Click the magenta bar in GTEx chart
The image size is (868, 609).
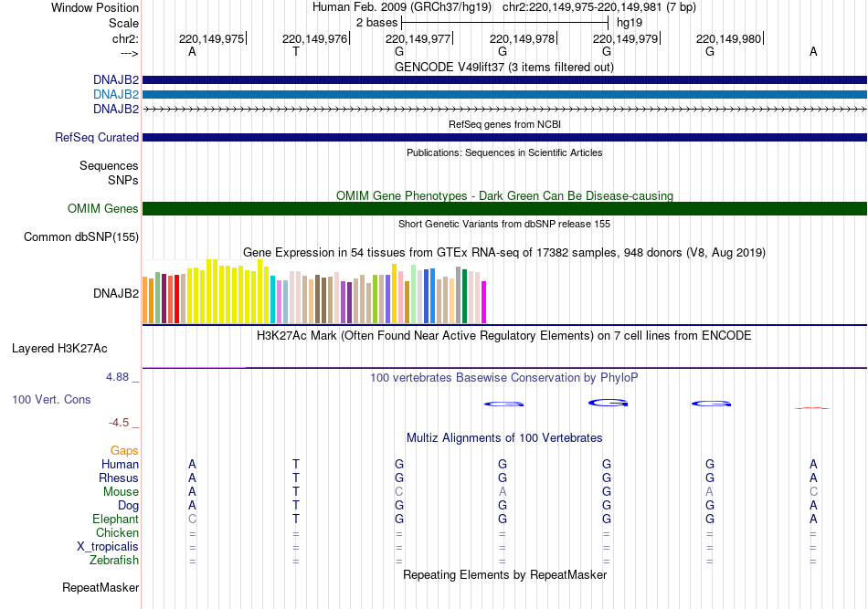pyautogui.click(x=484, y=301)
